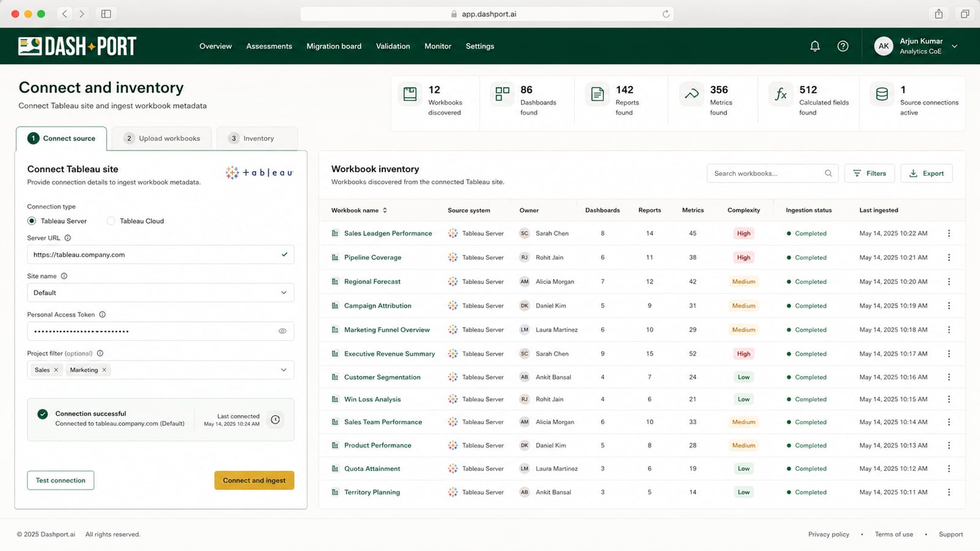The image size is (980, 551).
Task: Open the Terms of use link
Action: [894, 534]
